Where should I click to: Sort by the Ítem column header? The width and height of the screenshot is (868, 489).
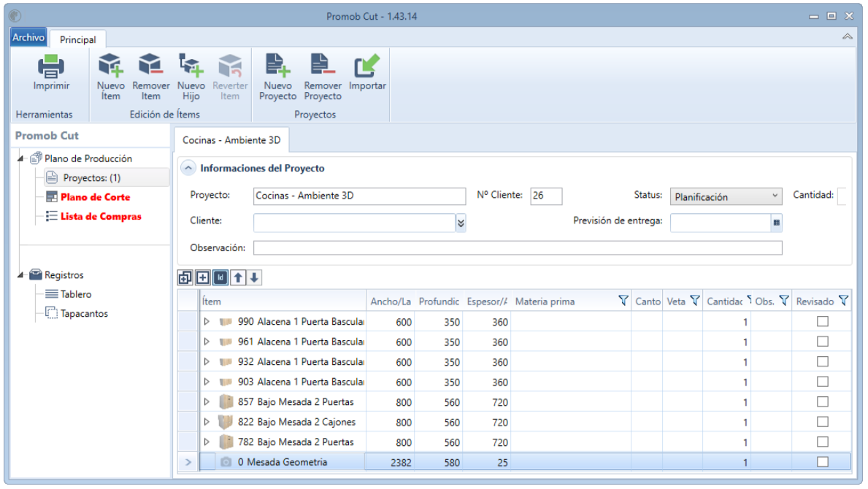point(283,301)
